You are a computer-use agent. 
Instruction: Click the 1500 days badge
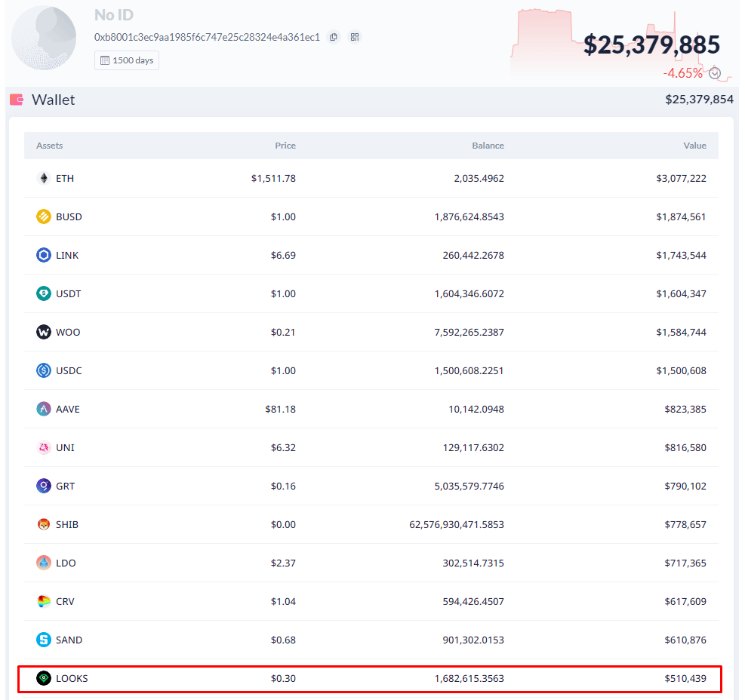[x=127, y=60]
